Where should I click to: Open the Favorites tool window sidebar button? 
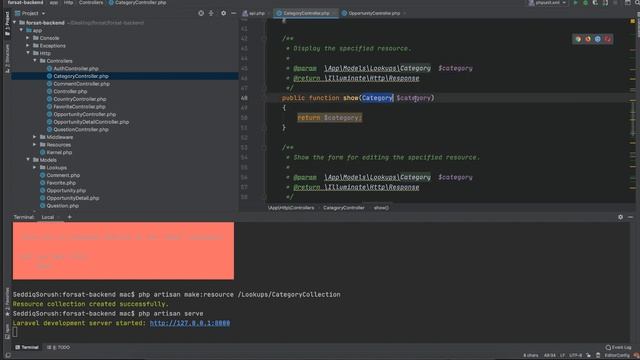tap(7, 301)
